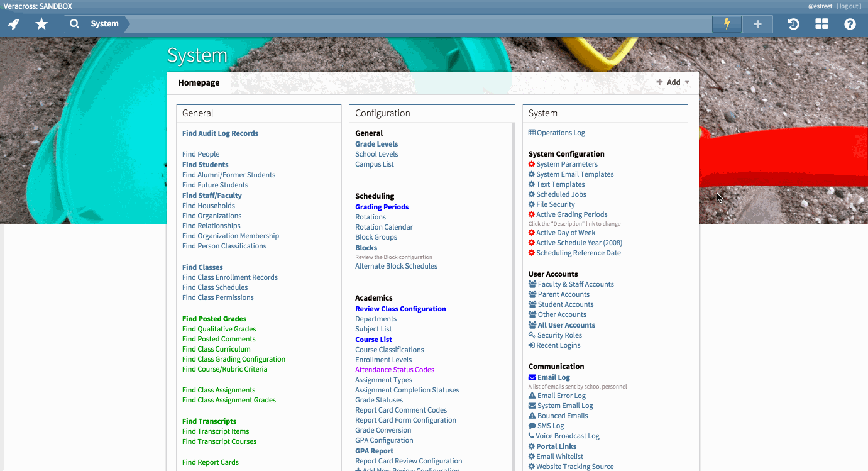
Task: Click the rocket icon in the top bar
Action: [x=13, y=24]
